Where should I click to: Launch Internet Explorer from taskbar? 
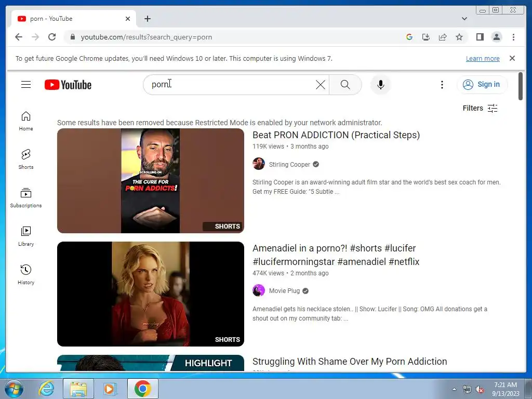pos(46,389)
